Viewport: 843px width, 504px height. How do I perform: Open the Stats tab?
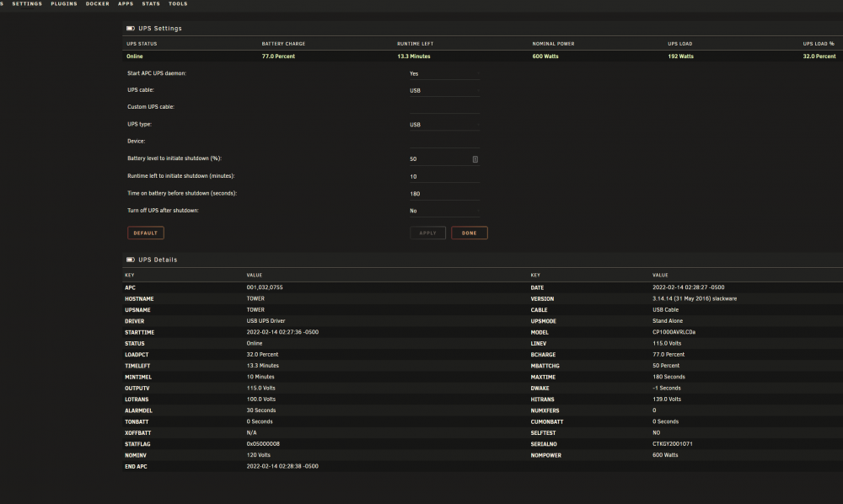coord(151,3)
